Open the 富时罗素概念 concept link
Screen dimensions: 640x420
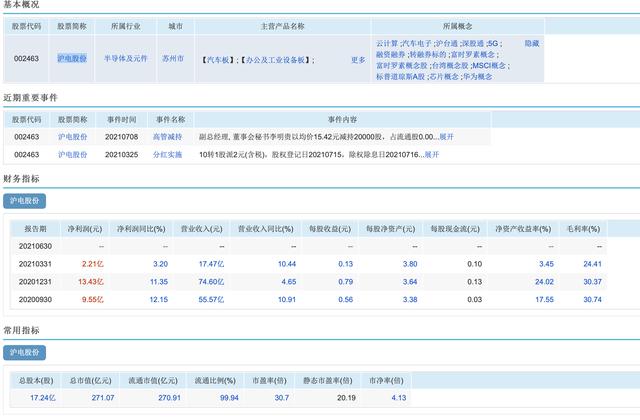pyautogui.click(x=473, y=54)
